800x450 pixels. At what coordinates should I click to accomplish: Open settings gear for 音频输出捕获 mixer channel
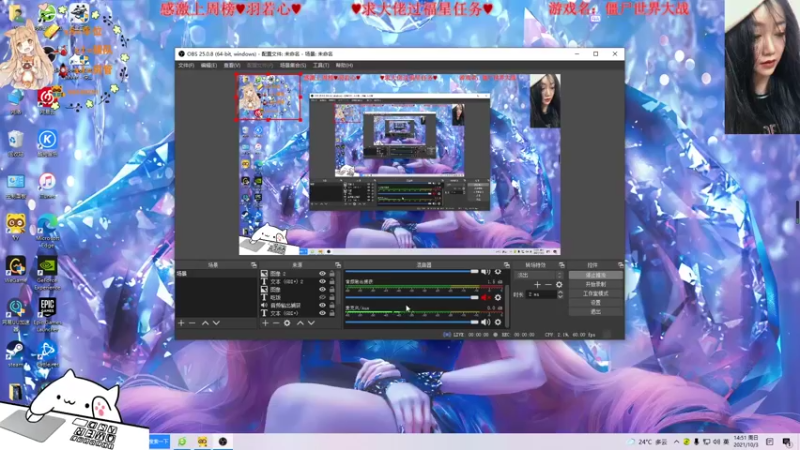point(498,297)
